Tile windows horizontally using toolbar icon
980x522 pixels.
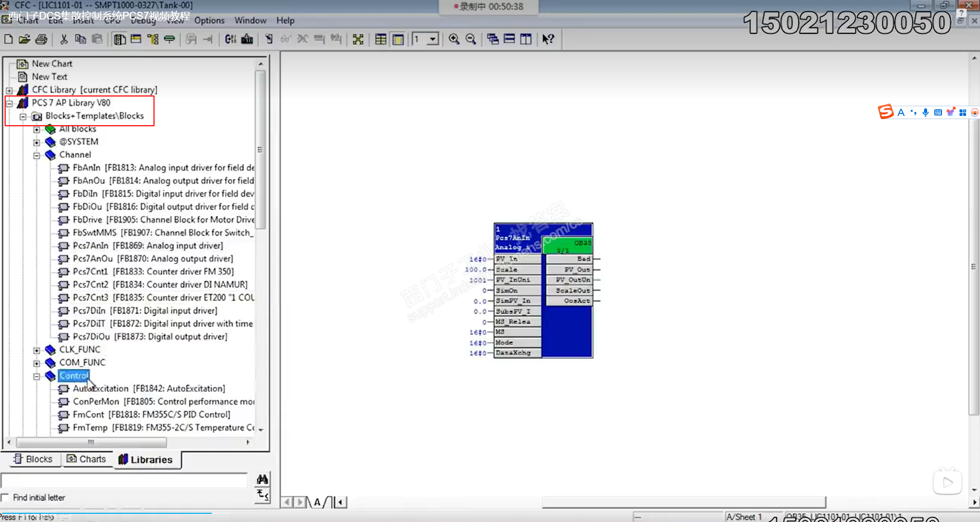(x=509, y=39)
